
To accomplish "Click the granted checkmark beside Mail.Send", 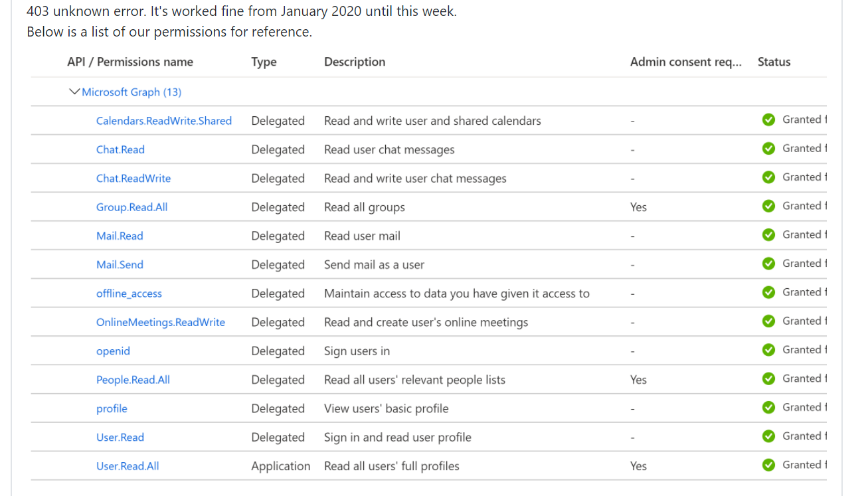I will (x=768, y=264).
